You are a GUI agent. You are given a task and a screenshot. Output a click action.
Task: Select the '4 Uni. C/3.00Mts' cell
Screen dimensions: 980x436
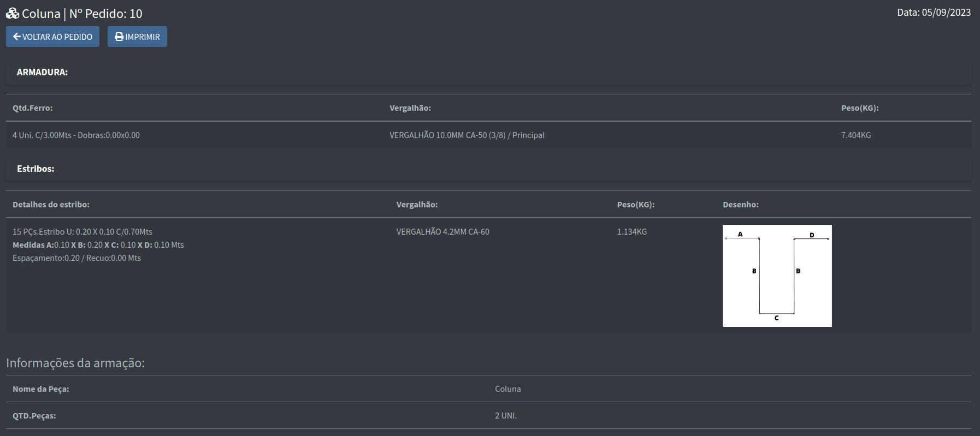click(x=76, y=135)
